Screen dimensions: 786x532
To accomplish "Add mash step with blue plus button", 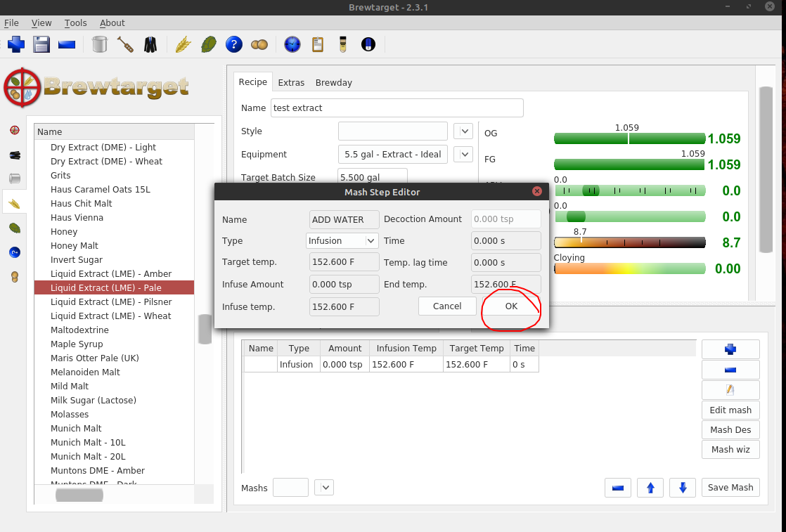I will click(x=730, y=349).
